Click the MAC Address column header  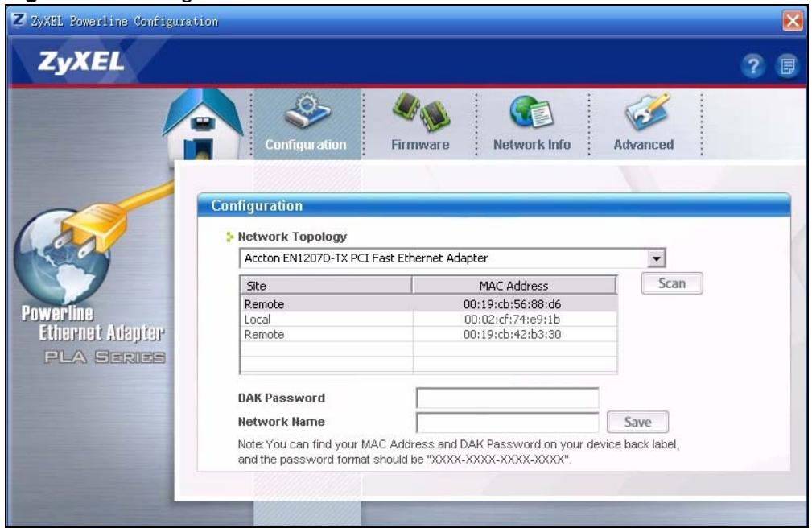[514, 286]
